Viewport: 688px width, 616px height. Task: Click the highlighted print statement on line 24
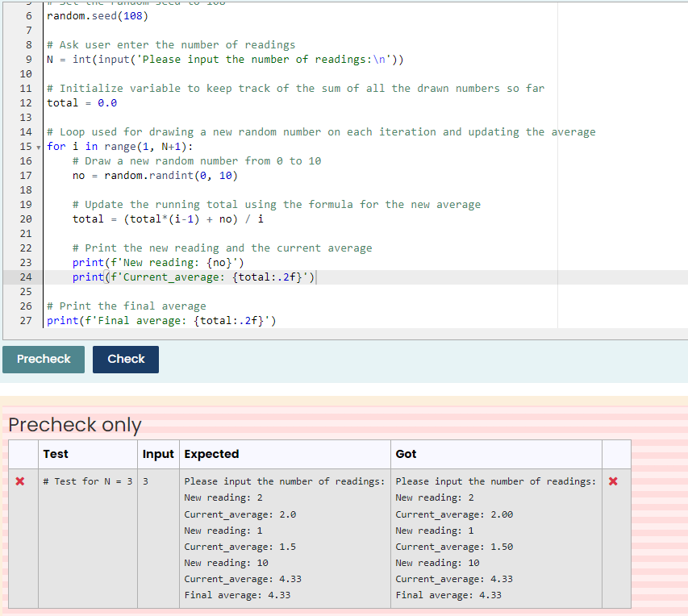194,277
